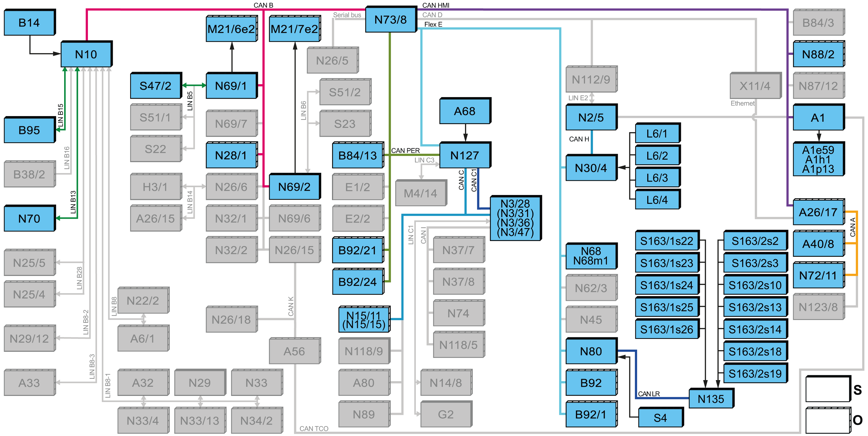The image size is (868, 436).
Task: Select the A1 instrument cluster block
Action: point(819,117)
